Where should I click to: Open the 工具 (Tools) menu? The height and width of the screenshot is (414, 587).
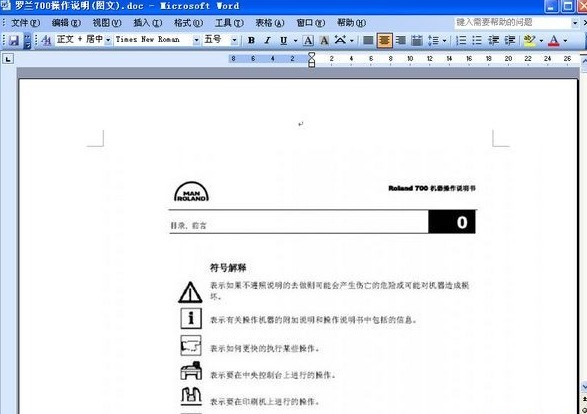[229, 23]
